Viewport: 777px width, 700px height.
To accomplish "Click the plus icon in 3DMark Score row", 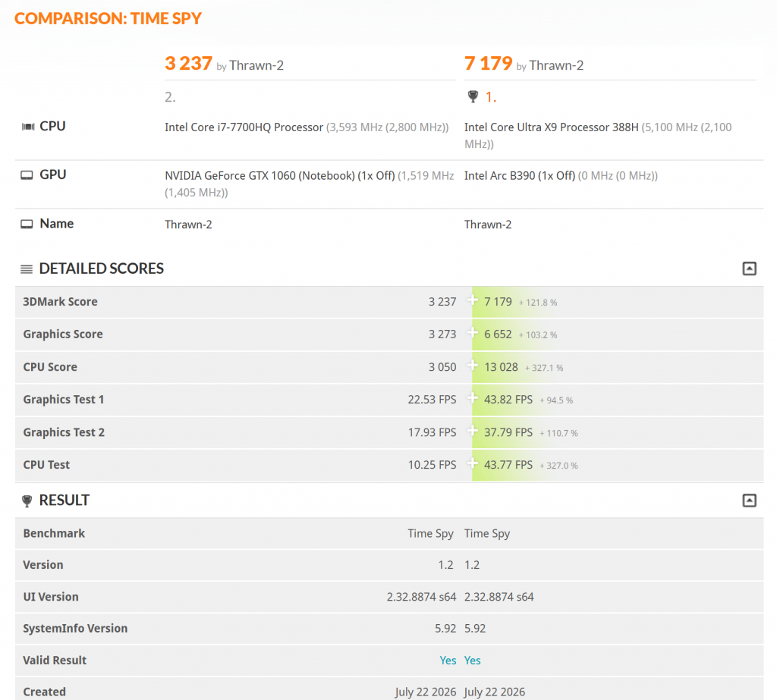I will 472,300.
